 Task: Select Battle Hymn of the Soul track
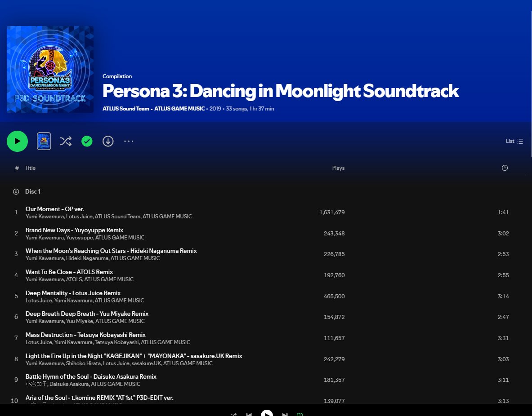pyautogui.click(x=91, y=376)
